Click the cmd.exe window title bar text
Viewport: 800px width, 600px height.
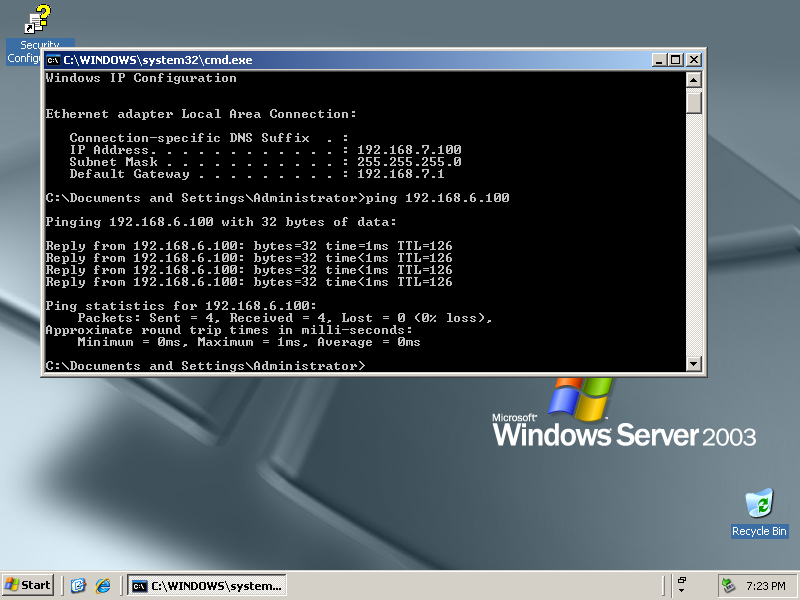tap(158, 60)
